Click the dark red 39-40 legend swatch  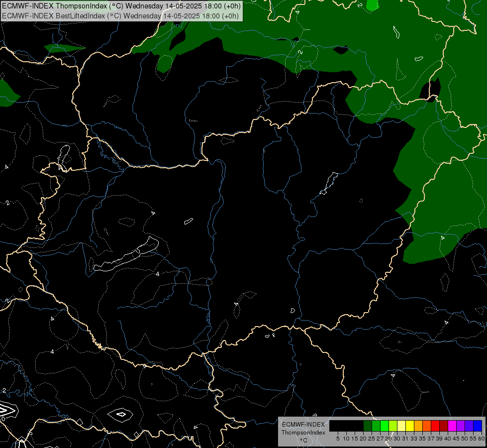(x=444, y=426)
